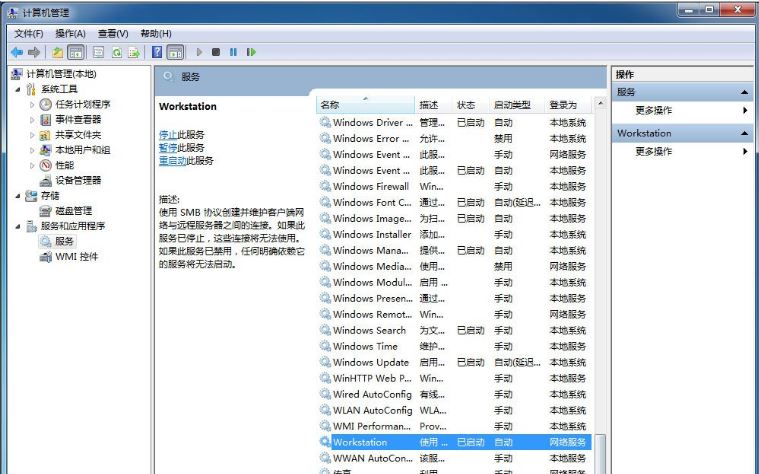Select the Windows Time service row
This screenshot has height=474, width=759.
(454, 346)
